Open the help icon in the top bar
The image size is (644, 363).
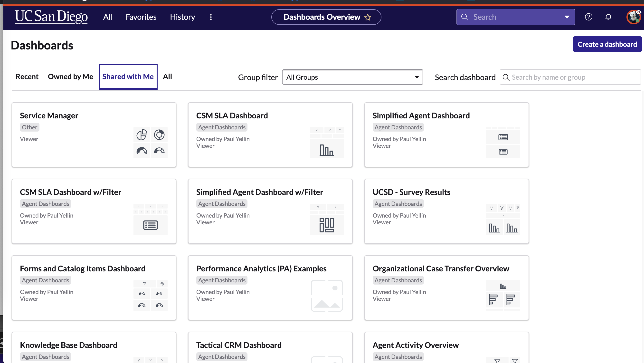589,17
